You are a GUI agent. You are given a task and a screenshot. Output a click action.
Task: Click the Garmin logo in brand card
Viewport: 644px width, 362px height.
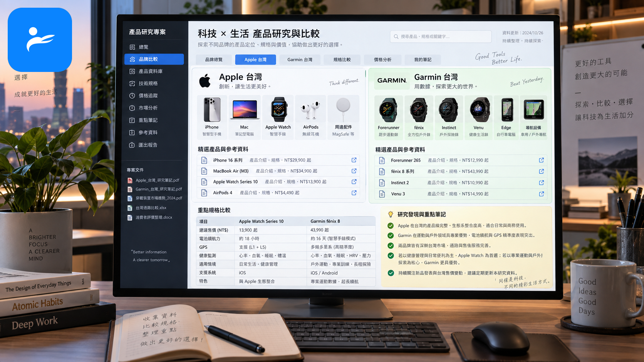tap(392, 80)
